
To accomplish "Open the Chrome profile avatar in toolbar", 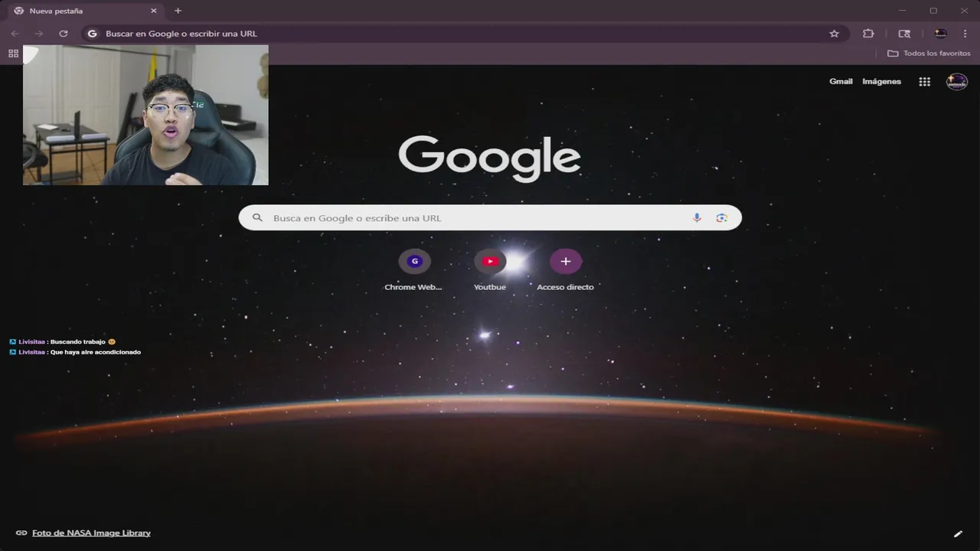I will point(941,34).
